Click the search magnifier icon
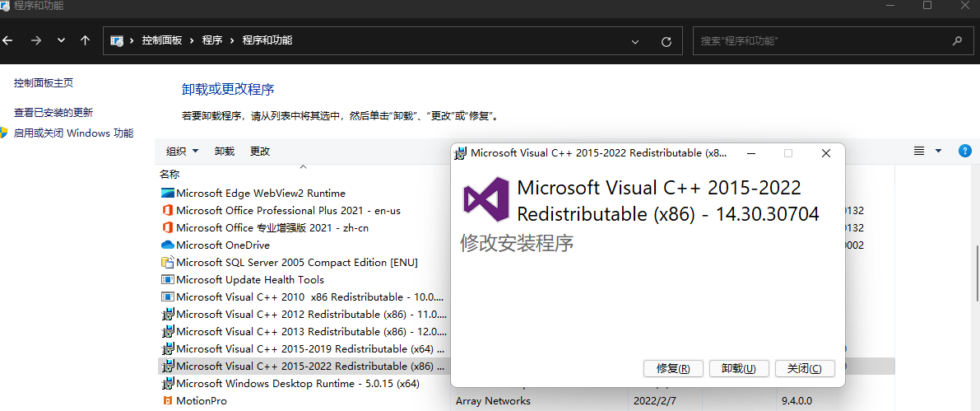This screenshot has width=980, height=411. coord(957,41)
